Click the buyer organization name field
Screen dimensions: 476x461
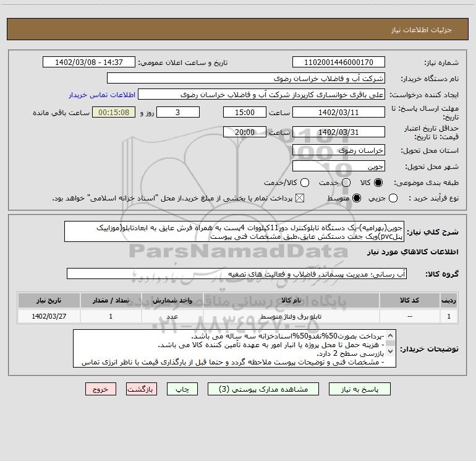coord(246,78)
